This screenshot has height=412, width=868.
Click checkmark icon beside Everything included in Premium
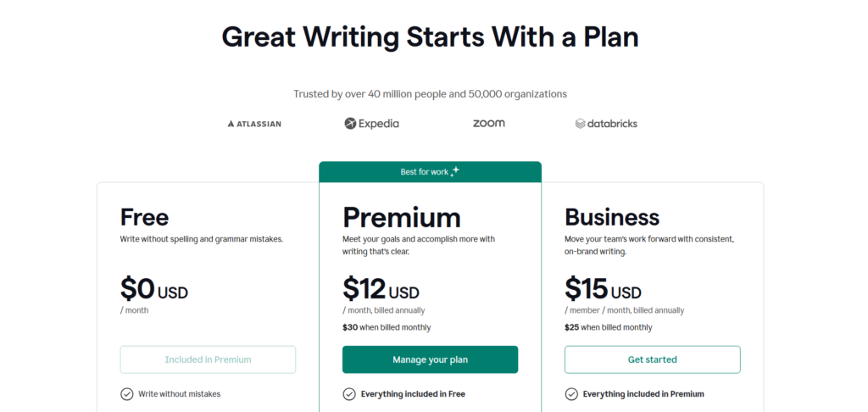(571, 393)
